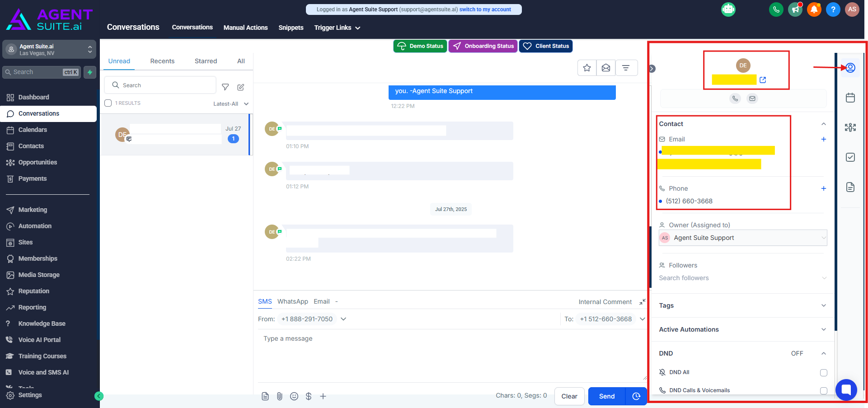This screenshot has width=868, height=408.
Task: Open the message filter lines icon
Action: (626, 68)
